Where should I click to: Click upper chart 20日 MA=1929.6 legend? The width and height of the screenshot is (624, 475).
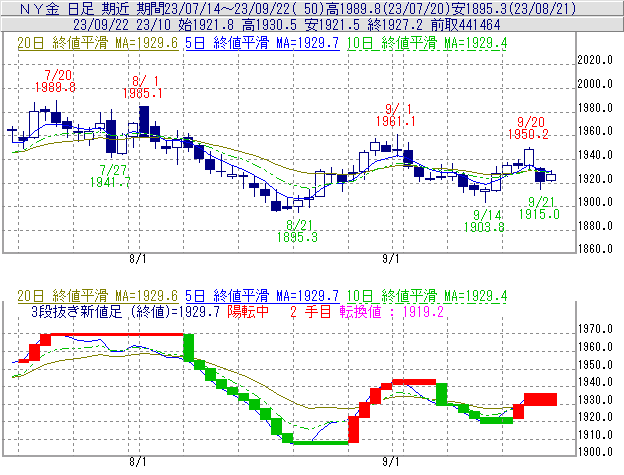(x=98, y=43)
